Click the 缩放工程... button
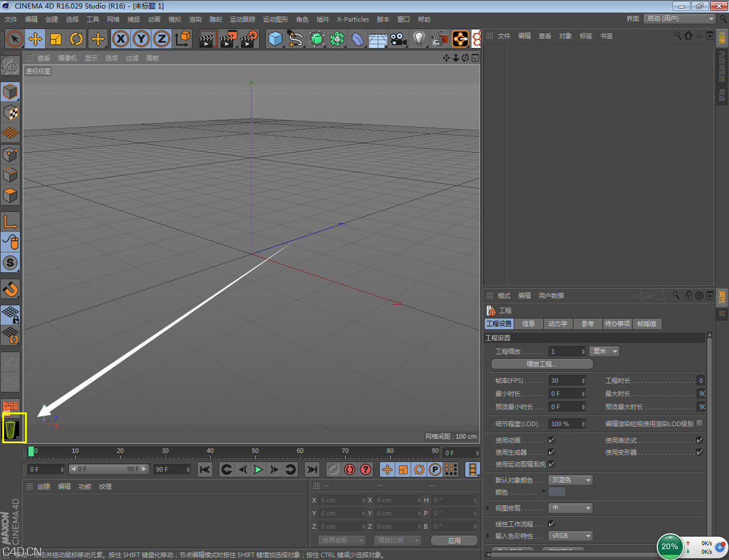 pos(542,364)
